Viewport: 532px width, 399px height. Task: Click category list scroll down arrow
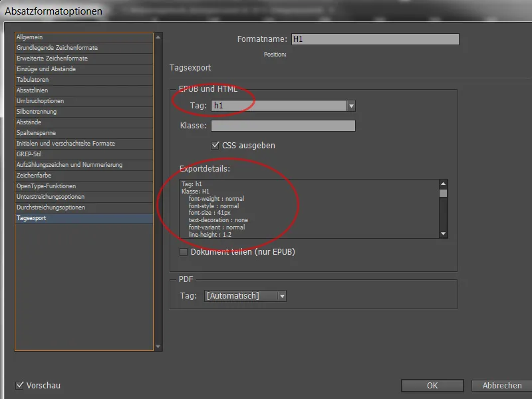(158, 346)
